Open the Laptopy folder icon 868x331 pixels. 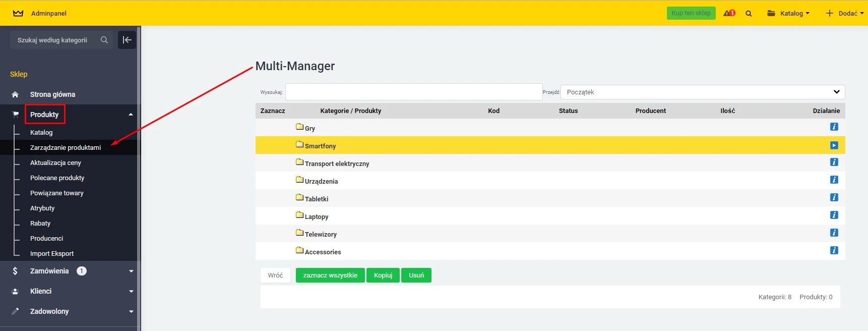tap(299, 215)
